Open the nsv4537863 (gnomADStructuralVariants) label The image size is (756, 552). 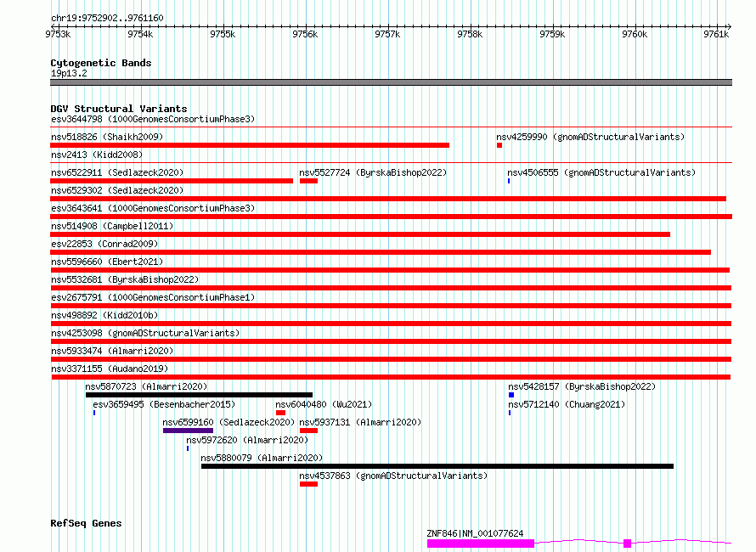click(393, 476)
